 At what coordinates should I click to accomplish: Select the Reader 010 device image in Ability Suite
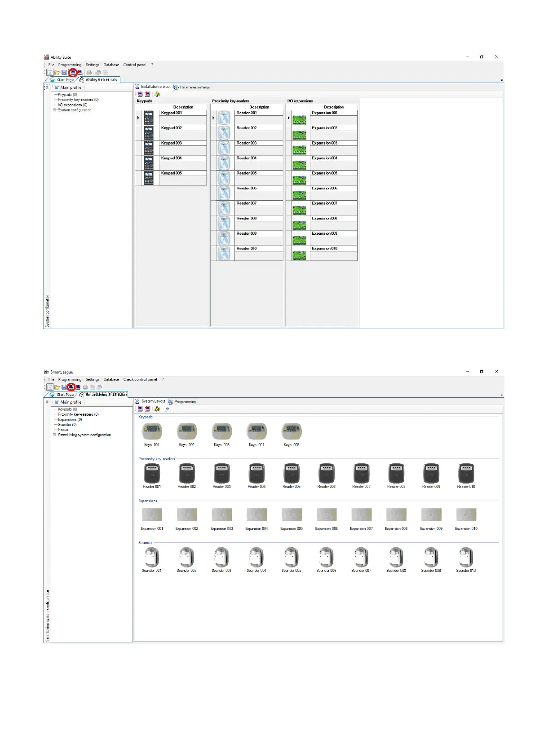(224, 253)
